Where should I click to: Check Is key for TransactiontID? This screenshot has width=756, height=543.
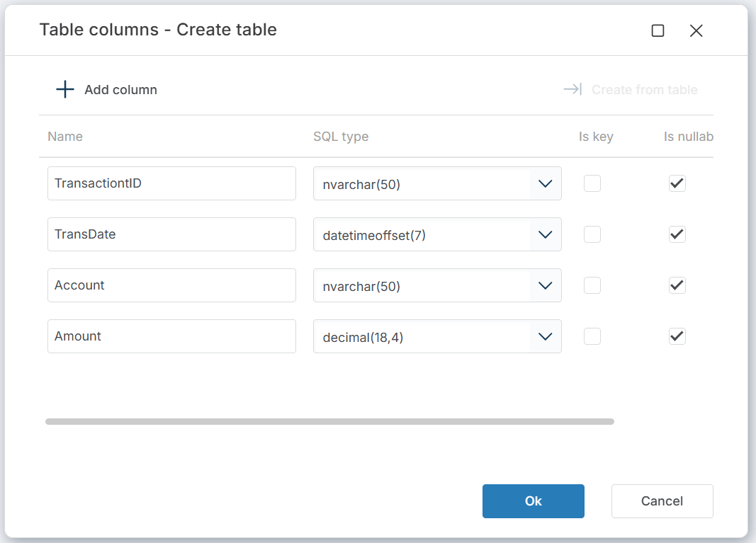pyautogui.click(x=592, y=183)
